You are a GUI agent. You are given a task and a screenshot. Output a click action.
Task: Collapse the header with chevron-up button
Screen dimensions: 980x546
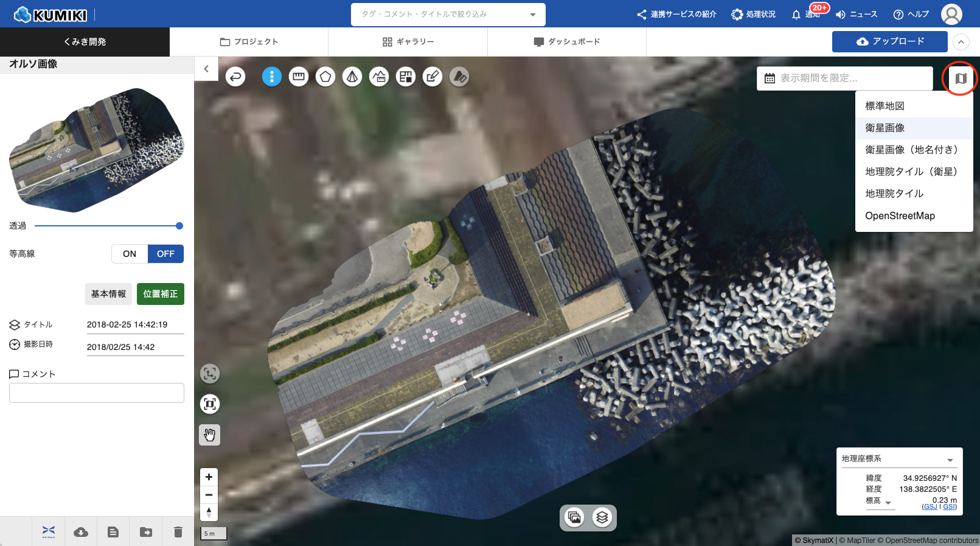pos(961,42)
